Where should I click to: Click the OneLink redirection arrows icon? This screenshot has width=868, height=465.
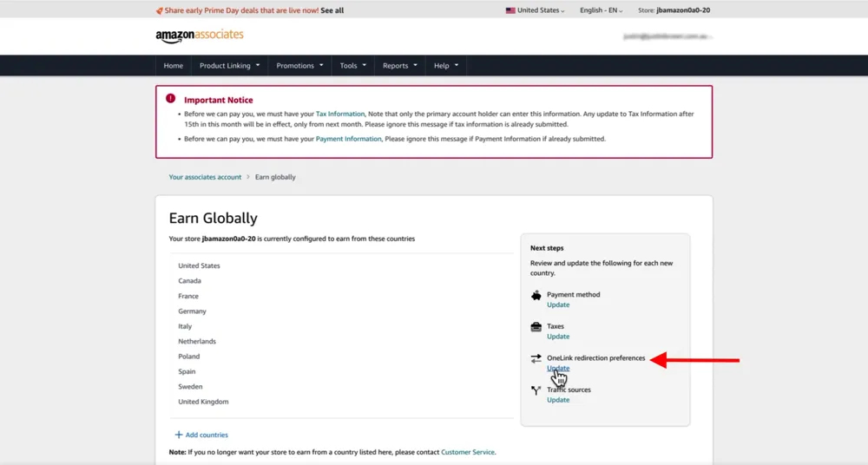(536, 358)
